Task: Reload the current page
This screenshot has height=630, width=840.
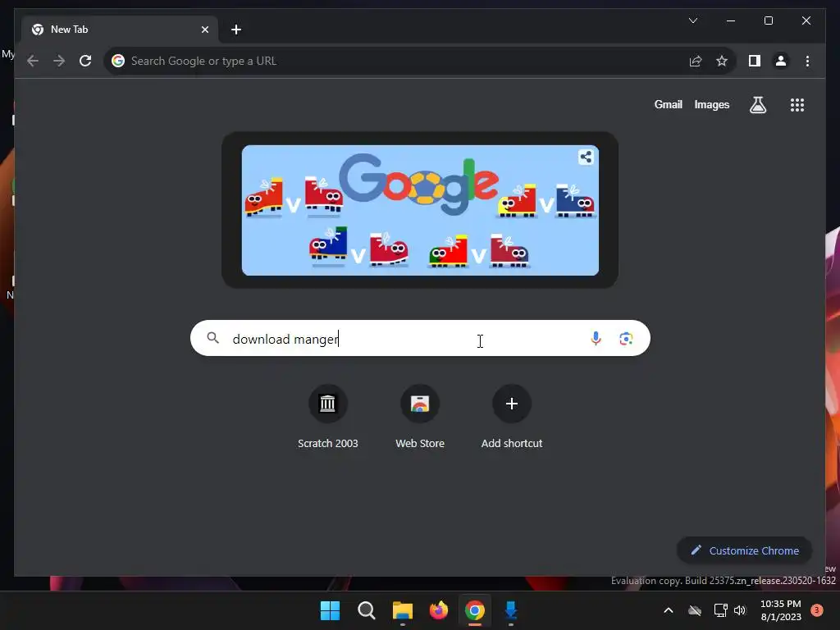Action: click(85, 61)
